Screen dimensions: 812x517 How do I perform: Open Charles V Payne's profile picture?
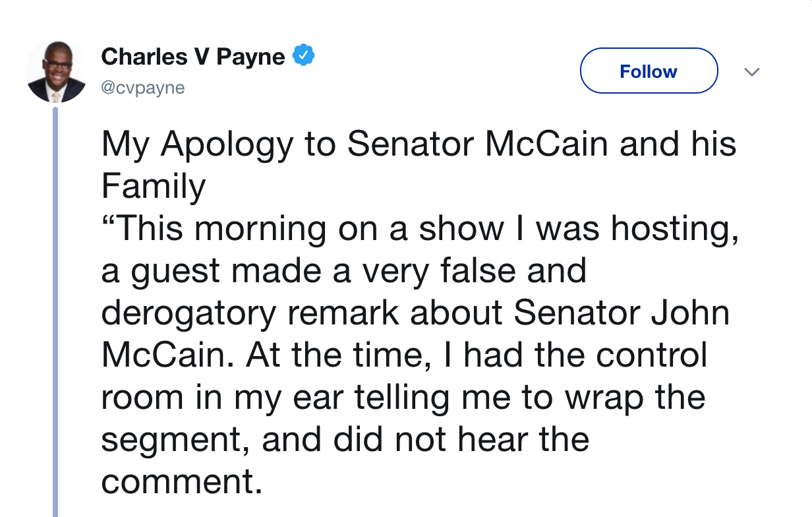pos(56,71)
